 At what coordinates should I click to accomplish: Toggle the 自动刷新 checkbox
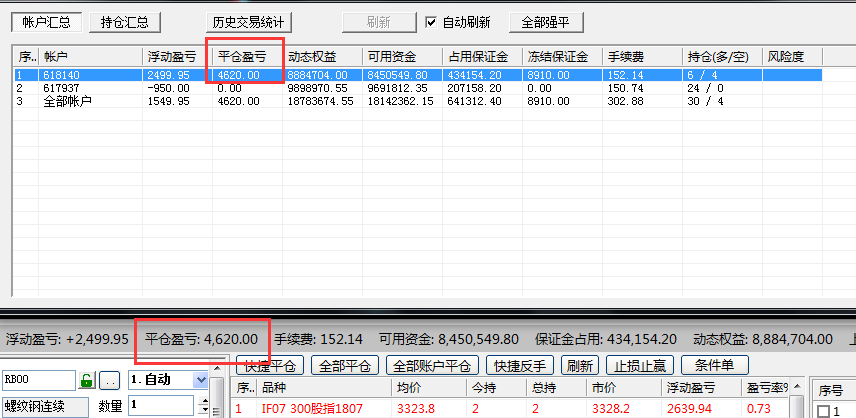(431, 22)
